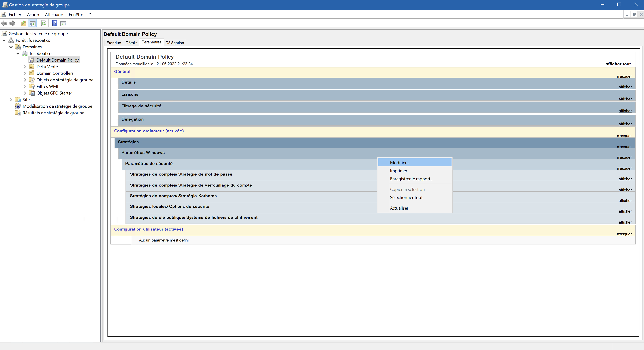This screenshot has width=644, height=350.
Task: Select Résultats de stratégie de groupe node
Action: click(x=53, y=113)
